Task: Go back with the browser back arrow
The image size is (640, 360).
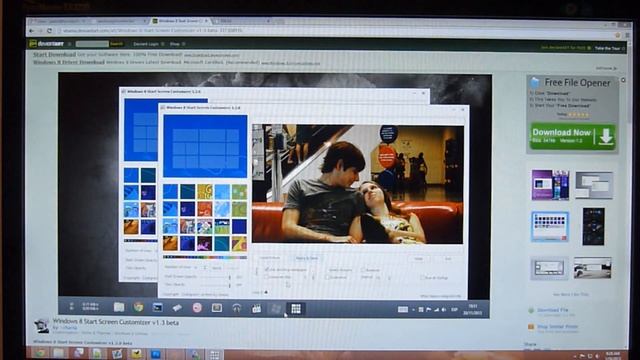Action: [x=31, y=31]
